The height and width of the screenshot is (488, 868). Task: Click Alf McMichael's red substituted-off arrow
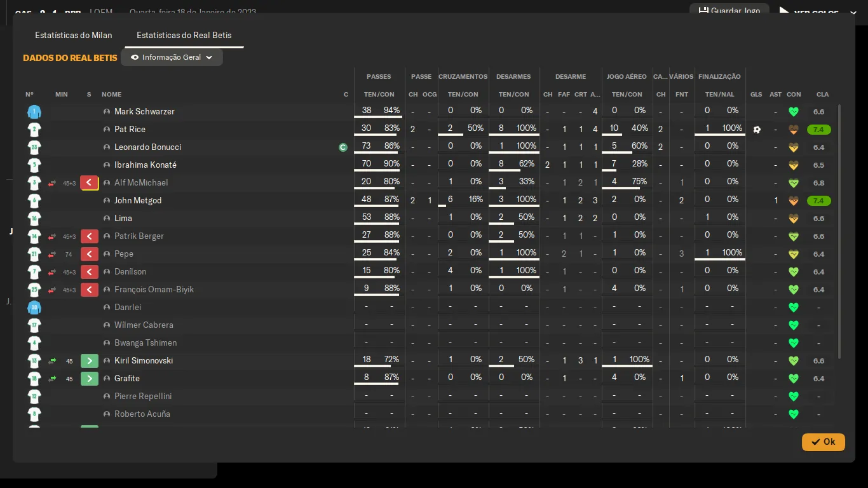click(90, 183)
